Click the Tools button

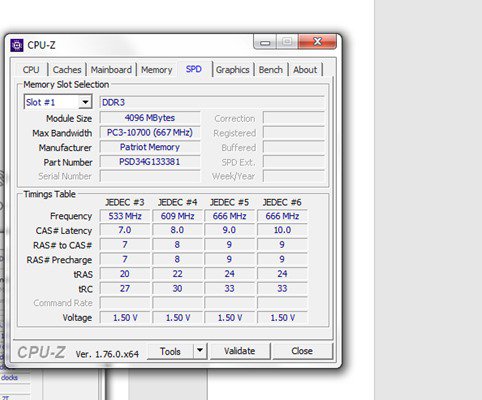click(x=170, y=351)
